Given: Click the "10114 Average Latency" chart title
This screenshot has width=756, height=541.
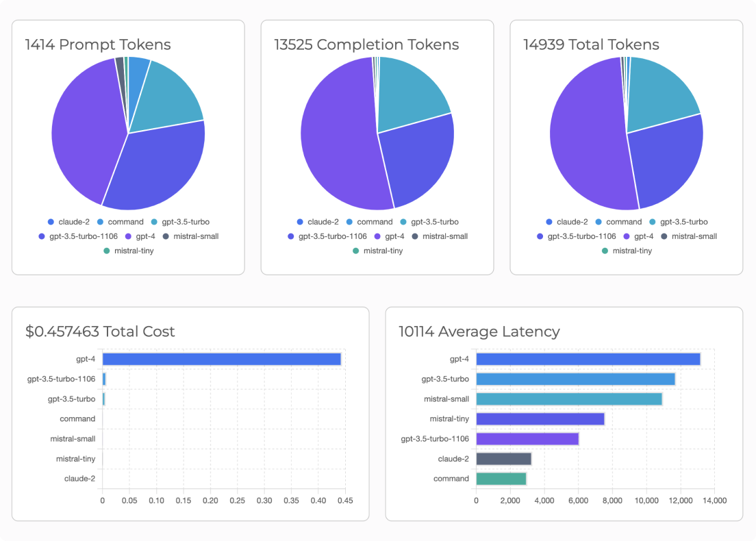Looking at the screenshot, I should tap(479, 331).
